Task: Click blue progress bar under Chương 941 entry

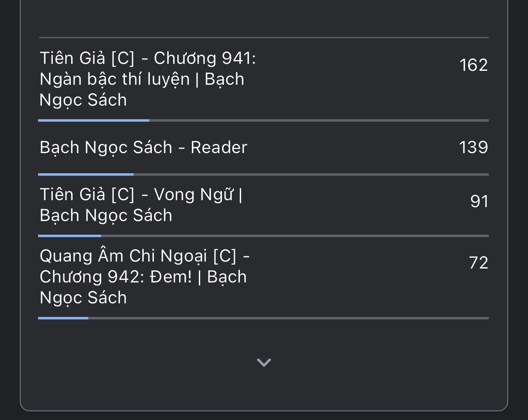Action: click(x=94, y=120)
